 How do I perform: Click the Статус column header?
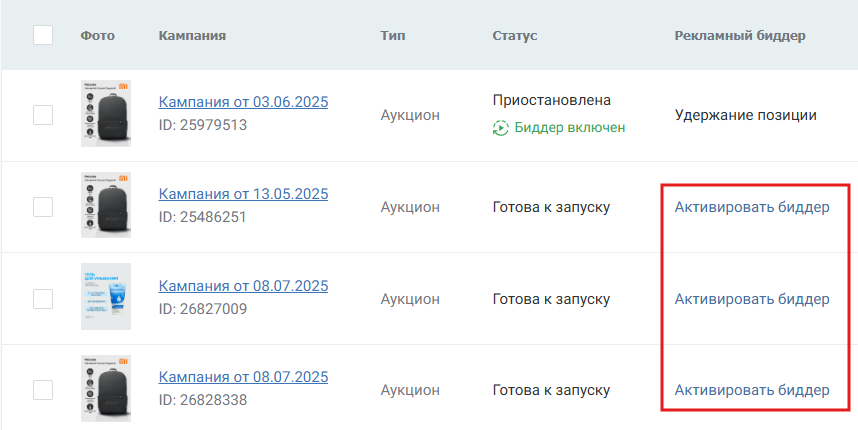514,36
